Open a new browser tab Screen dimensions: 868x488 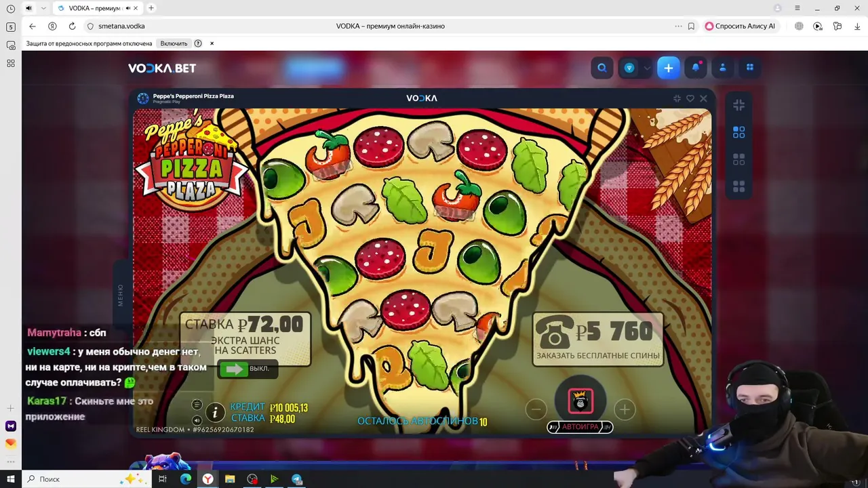151,8
